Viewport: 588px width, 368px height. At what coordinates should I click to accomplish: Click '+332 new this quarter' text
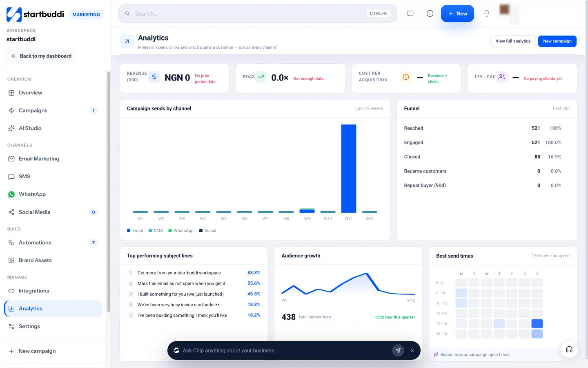395,317
